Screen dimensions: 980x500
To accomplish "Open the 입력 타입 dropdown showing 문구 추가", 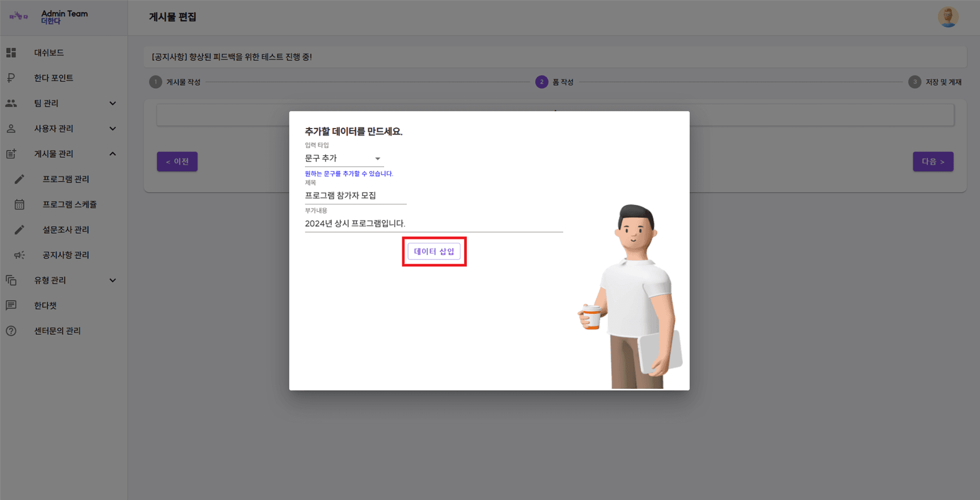I will tap(344, 158).
